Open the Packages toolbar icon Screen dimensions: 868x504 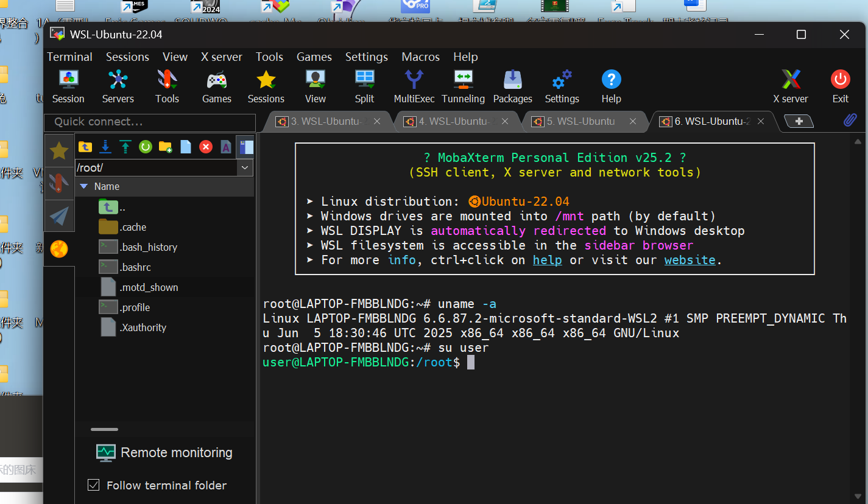(512, 87)
